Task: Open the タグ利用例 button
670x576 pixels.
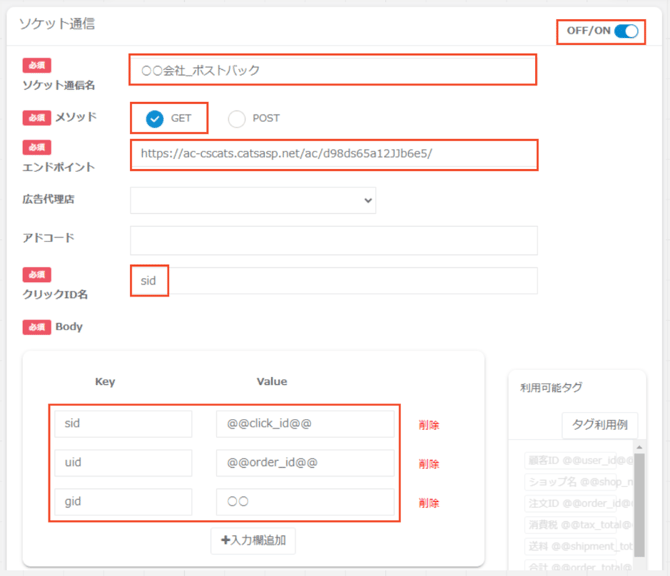Action: click(600, 424)
